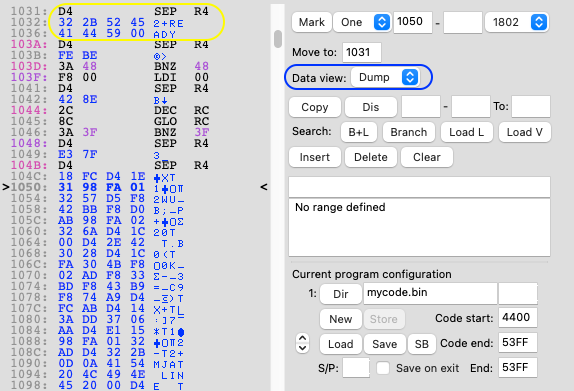The image size is (574, 391).
Task: Select address row 1031 SEP R4
Action: 110,12
